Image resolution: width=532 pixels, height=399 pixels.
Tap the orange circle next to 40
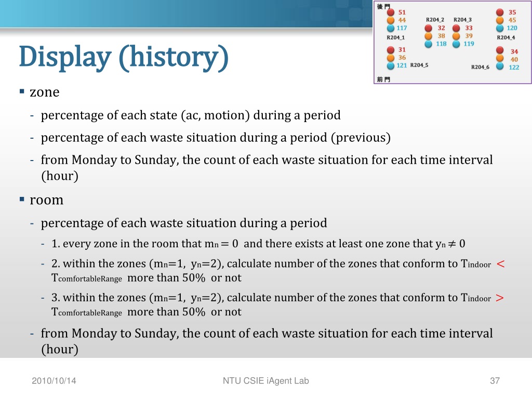(x=500, y=58)
